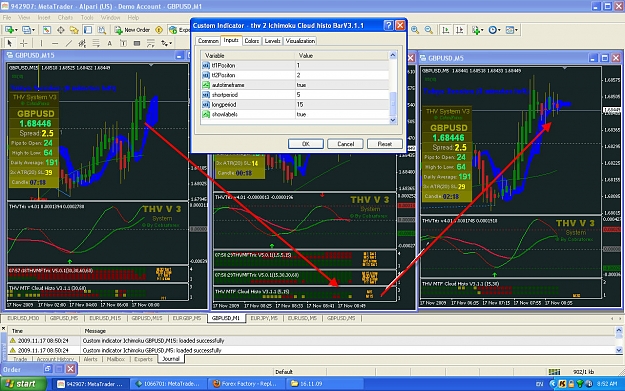The width and height of the screenshot is (625, 391).
Task: Switch to the Colors tab in dialog
Action: (x=252, y=41)
